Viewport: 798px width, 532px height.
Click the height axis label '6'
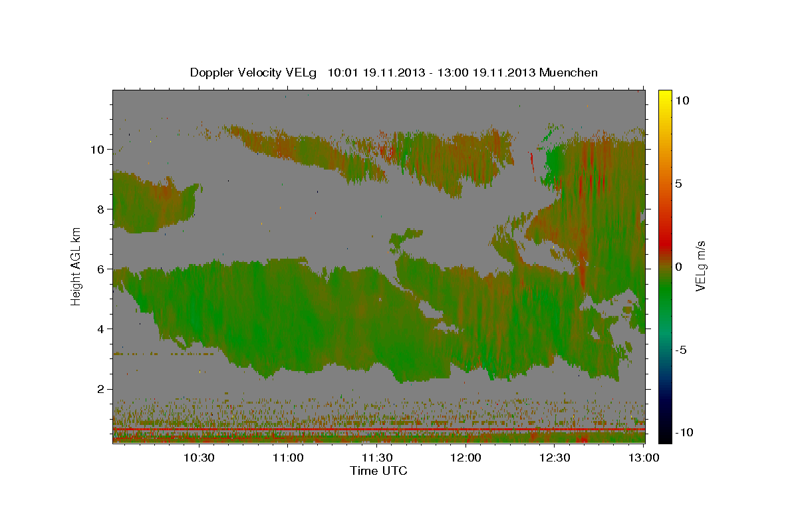100,269
